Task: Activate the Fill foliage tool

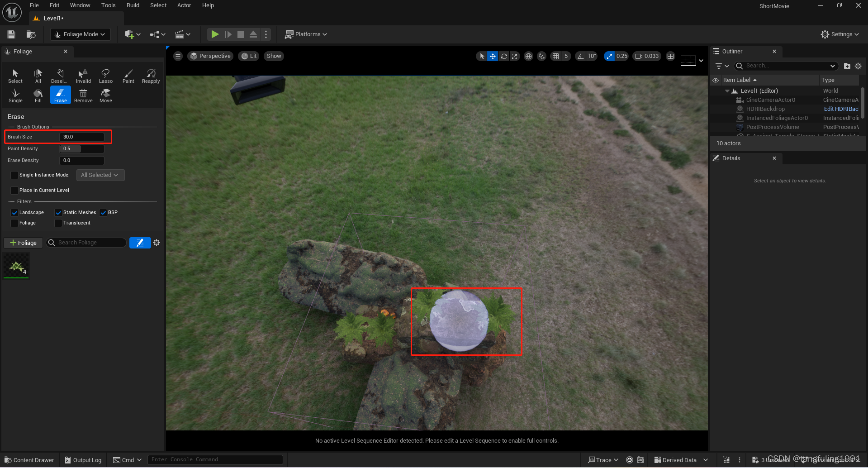Action: point(38,96)
